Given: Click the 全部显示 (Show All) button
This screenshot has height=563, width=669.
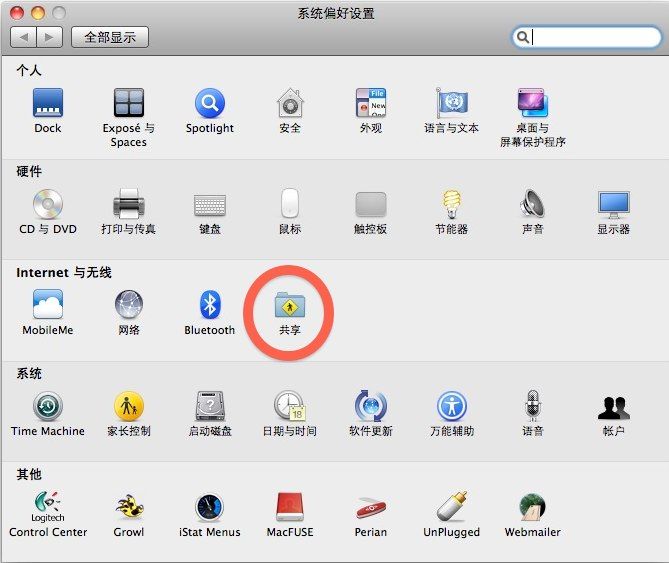Looking at the screenshot, I should tap(111, 37).
